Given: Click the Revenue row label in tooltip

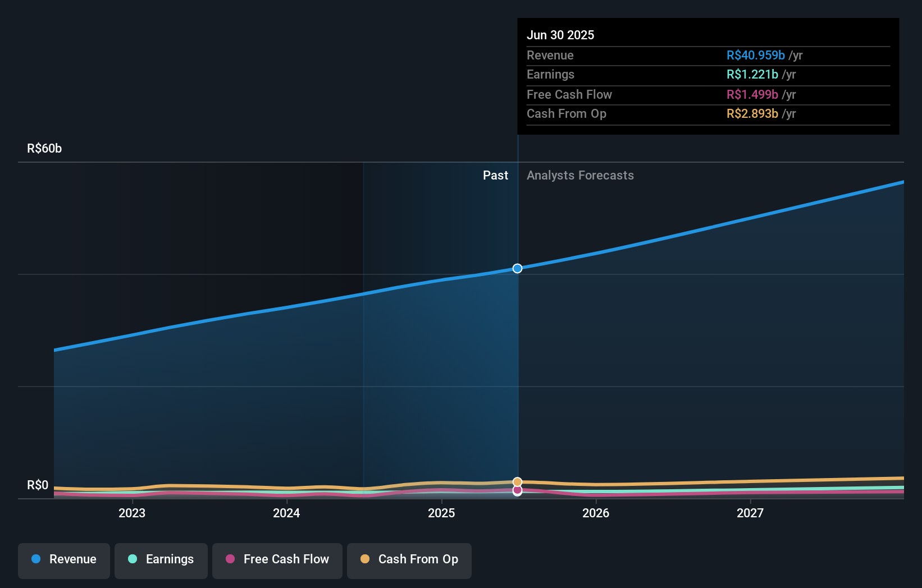Looking at the screenshot, I should pyautogui.click(x=550, y=55).
